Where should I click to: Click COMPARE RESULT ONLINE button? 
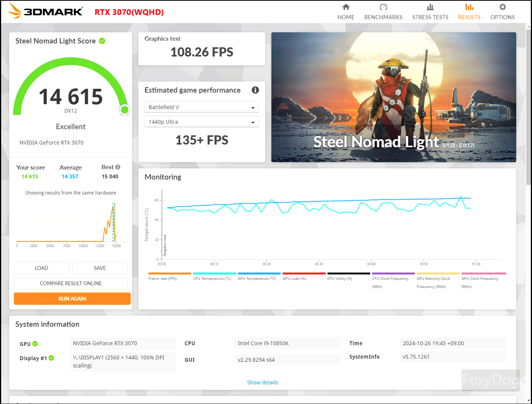71,283
